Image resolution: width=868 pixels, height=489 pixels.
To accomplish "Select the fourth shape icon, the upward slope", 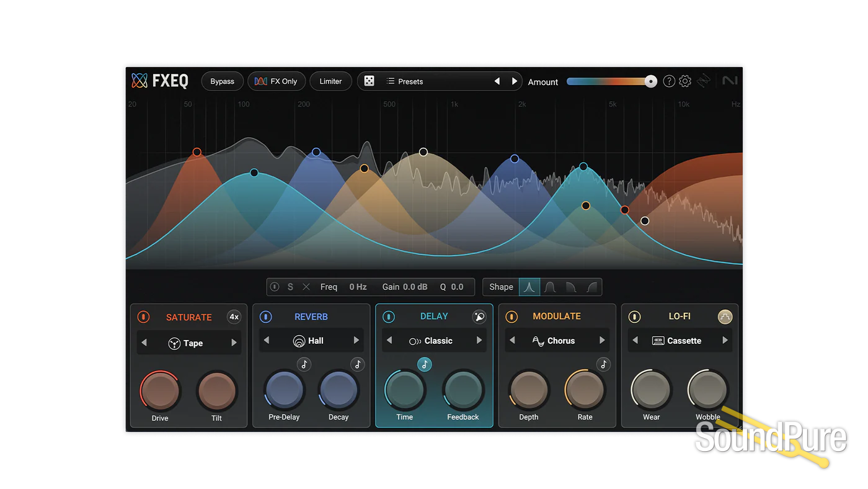I will 591,287.
